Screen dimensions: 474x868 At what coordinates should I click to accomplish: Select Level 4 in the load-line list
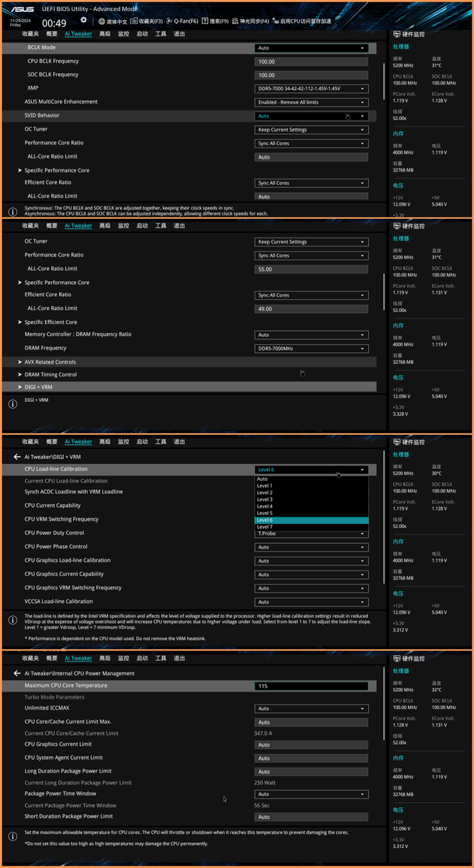click(311, 506)
